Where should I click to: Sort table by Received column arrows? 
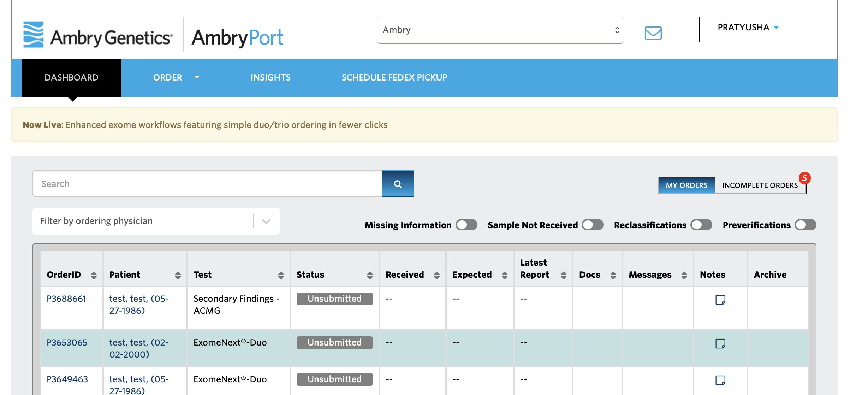pos(437,275)
